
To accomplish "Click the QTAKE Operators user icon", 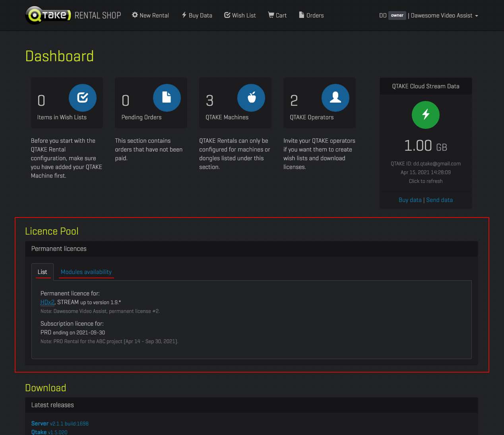I will [335, 98].
